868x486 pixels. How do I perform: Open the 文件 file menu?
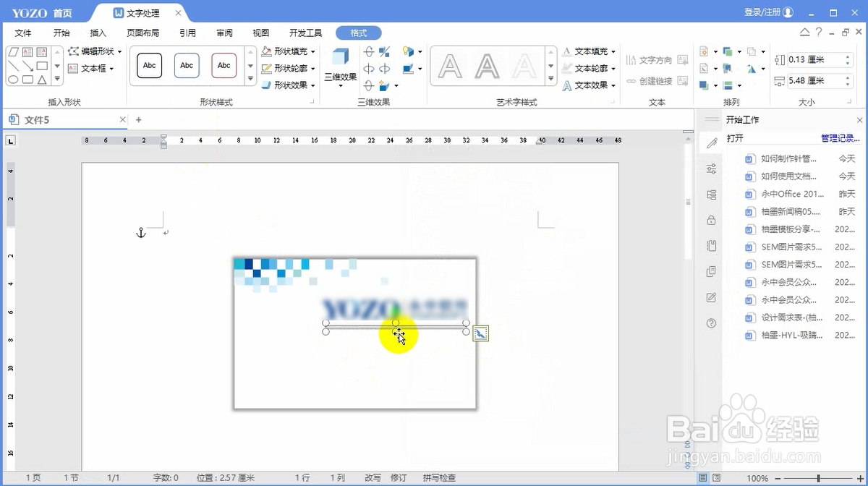[x=23, y=33]
